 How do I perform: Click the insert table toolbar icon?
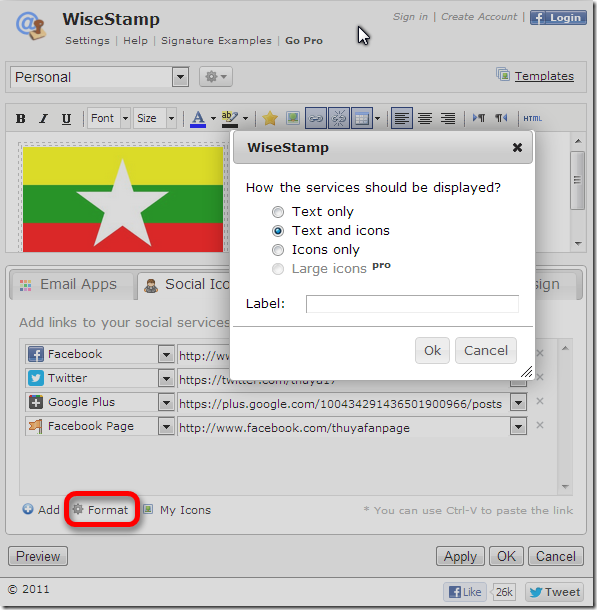click(362, 118)
